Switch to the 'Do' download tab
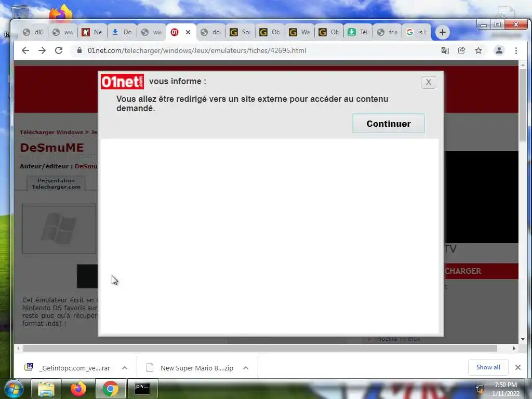This screenshot has height=399, width=532. point(122,32)
